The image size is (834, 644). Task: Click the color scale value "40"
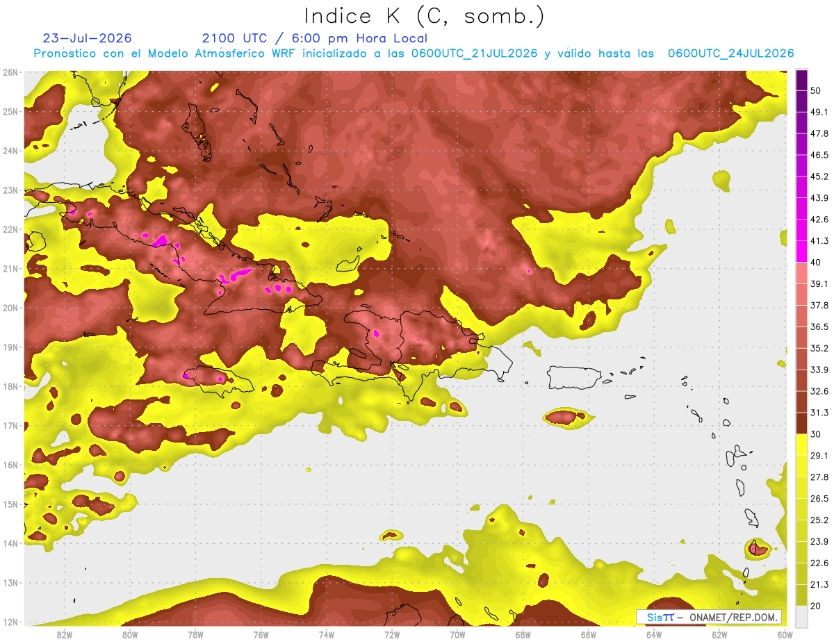816,263
